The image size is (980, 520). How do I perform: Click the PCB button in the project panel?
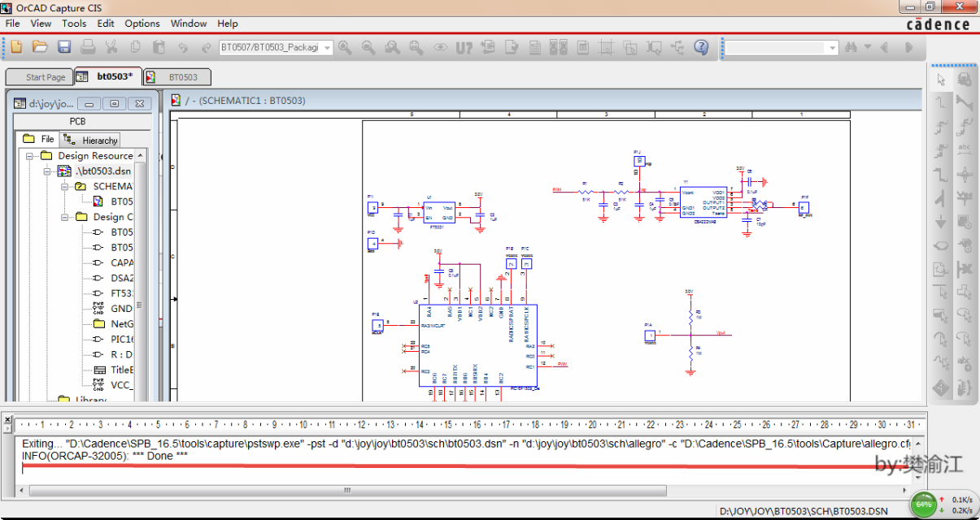point(77,122)
